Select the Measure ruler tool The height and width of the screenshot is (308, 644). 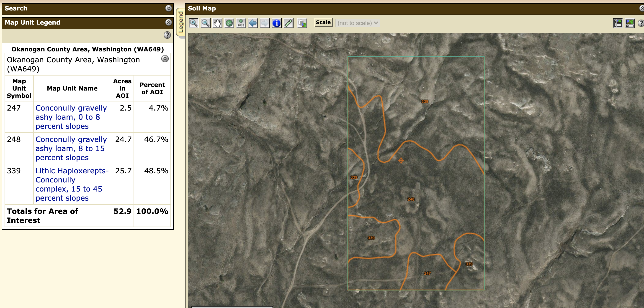point(289,23)
